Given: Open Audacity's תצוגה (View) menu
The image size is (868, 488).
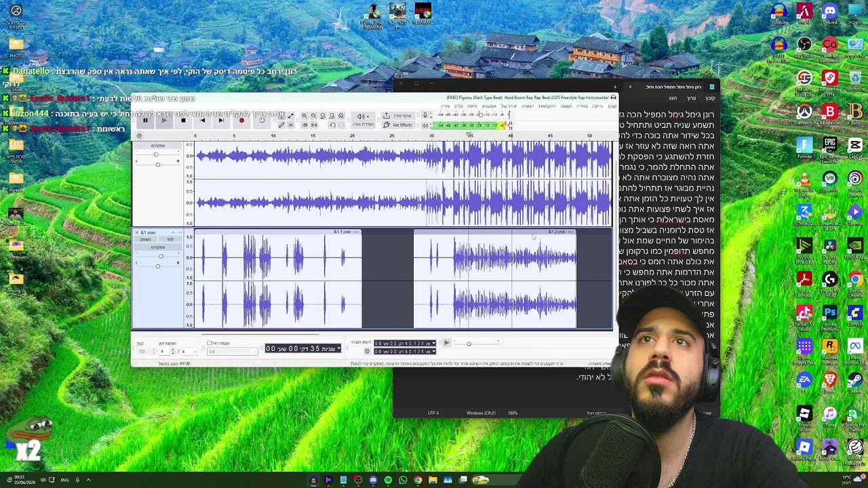Looking at the screenshot, I should click(566, 106).
